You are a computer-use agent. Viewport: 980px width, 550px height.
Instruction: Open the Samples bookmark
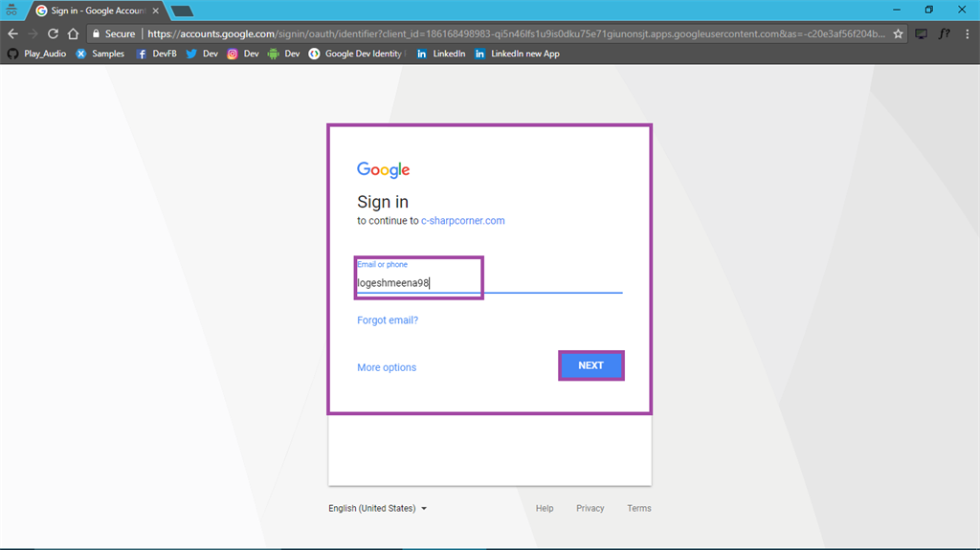click(100, 54)
